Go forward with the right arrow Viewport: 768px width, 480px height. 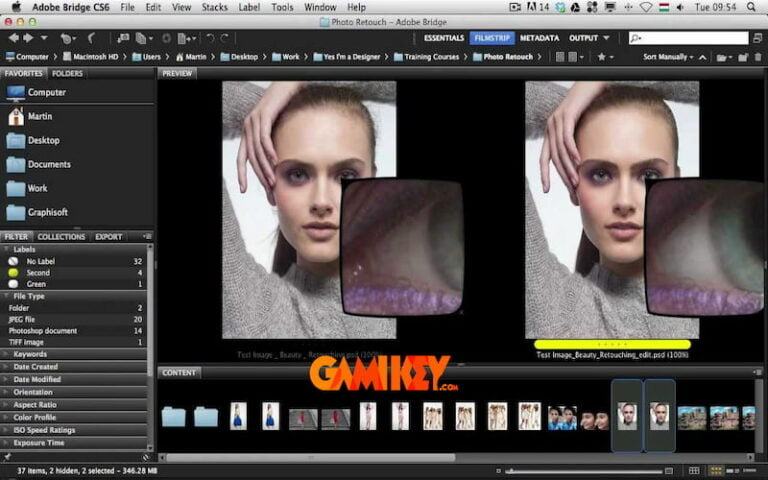[28, 38]
